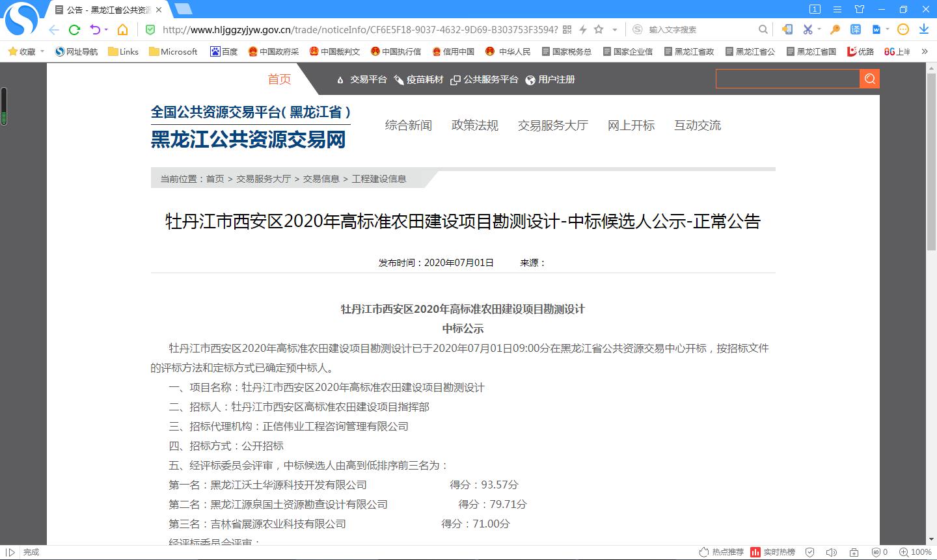Image resolution: width=937 pixels, height=560 pixels.
Task: Click the orange site search button
Action: 869,79
